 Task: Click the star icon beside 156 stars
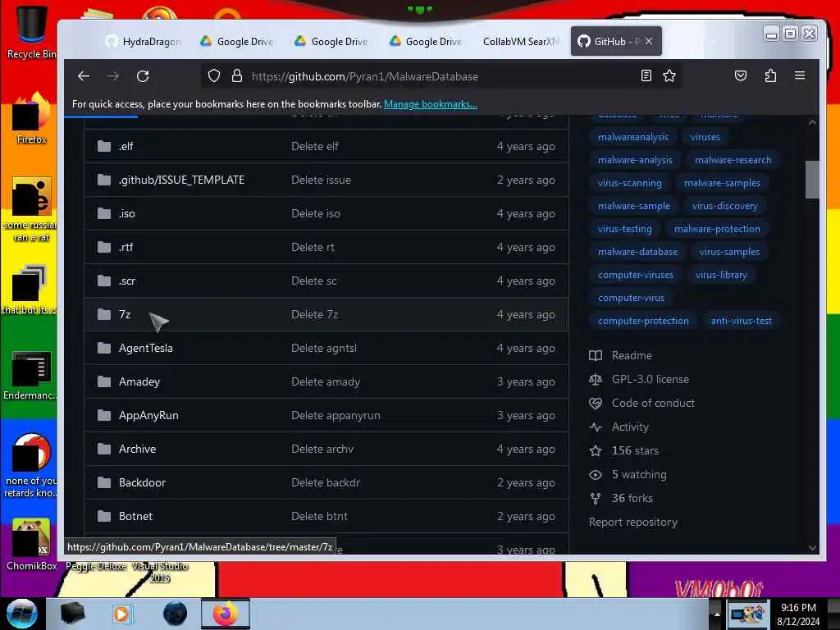(x=596, y=450)
